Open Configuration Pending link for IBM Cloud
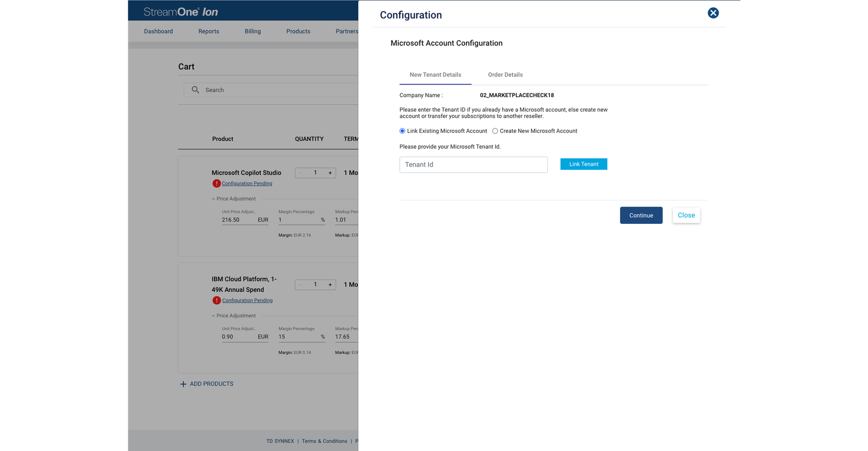868x451 pixels. coord(247,300)
